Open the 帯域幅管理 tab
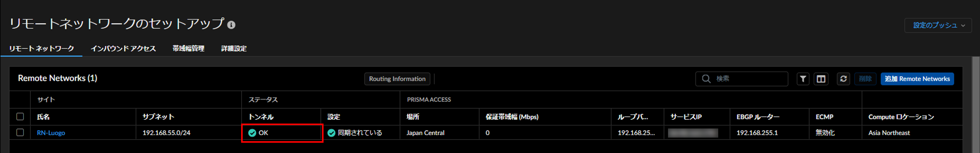This screenshot has height=153, width=980. [188, 48]
